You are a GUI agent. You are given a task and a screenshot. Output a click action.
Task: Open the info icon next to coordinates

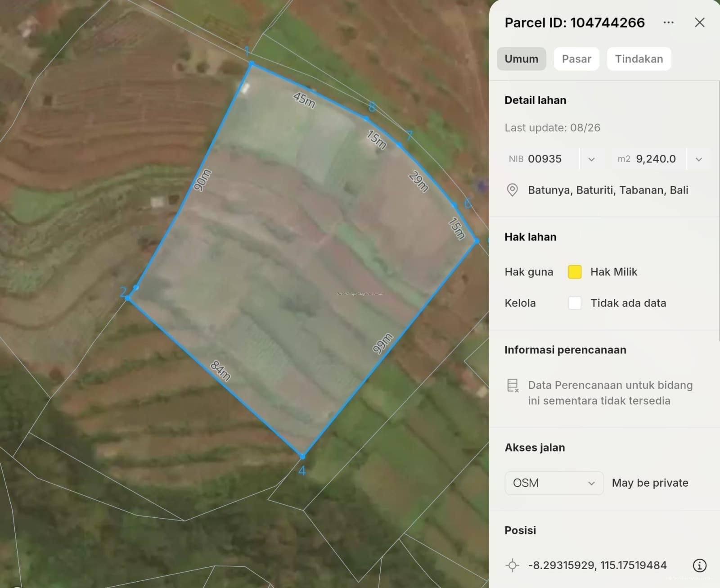(x=699, y=565)
